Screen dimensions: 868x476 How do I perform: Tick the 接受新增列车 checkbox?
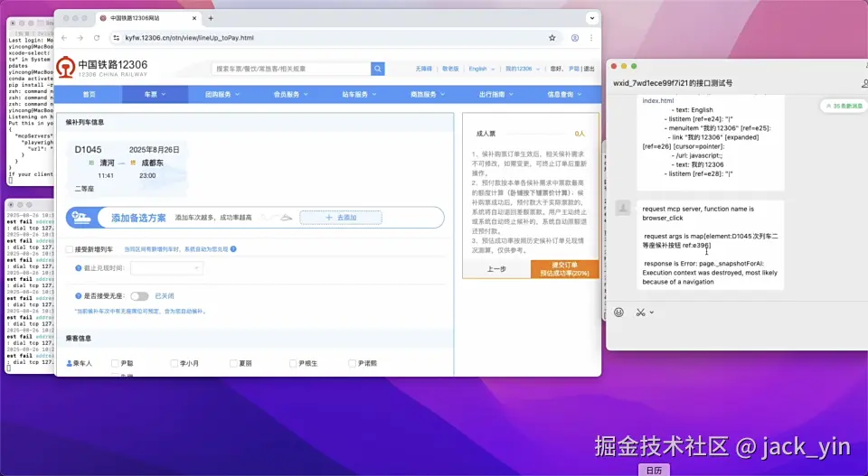[x=70, y=249]
